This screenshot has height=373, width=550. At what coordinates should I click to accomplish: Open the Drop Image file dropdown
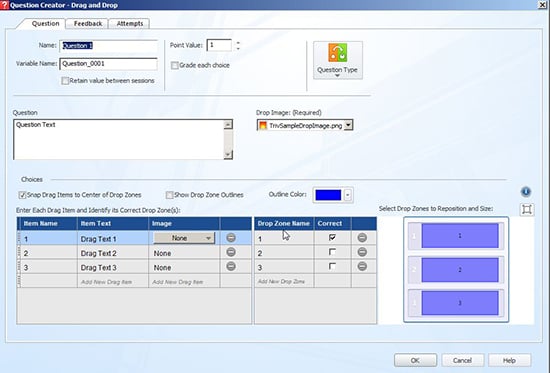coord(348,125)
